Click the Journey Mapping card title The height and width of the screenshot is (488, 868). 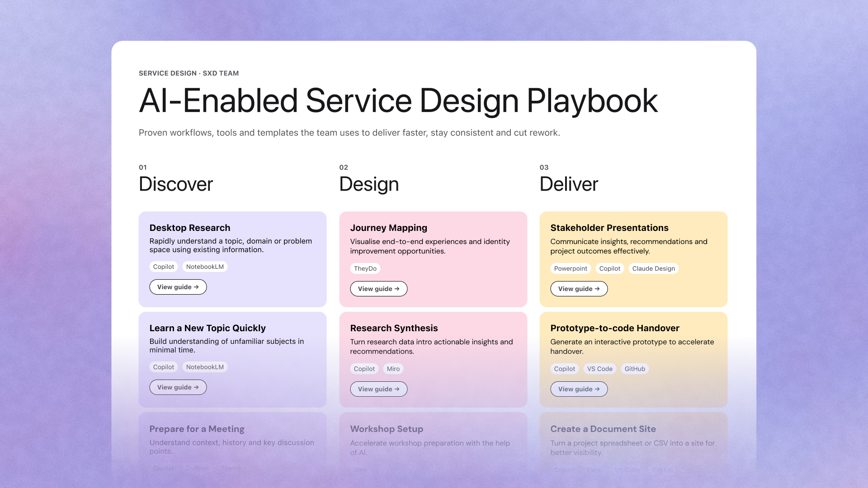(x=389, y=228)
